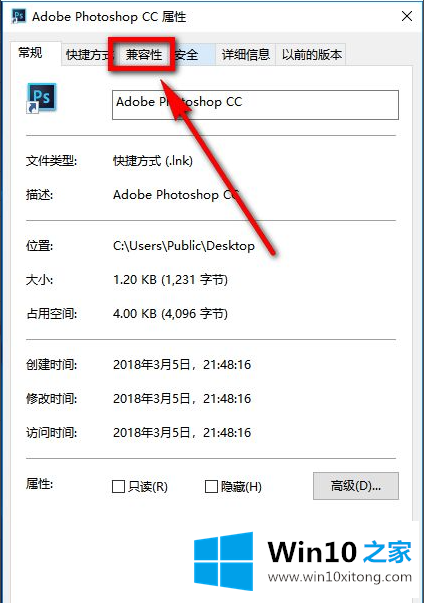
Task: Switch to the 以前的版本 tab
Action: click(x=312, y=55)
